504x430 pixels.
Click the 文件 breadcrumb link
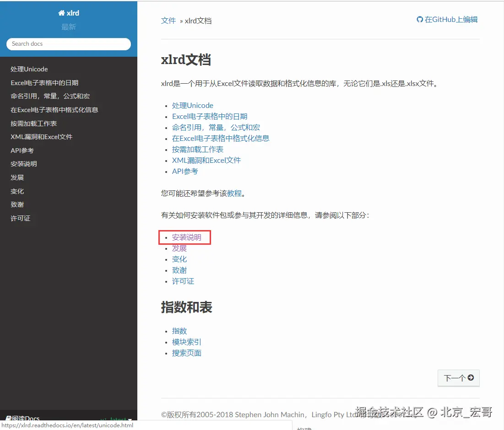pos(168,21)
